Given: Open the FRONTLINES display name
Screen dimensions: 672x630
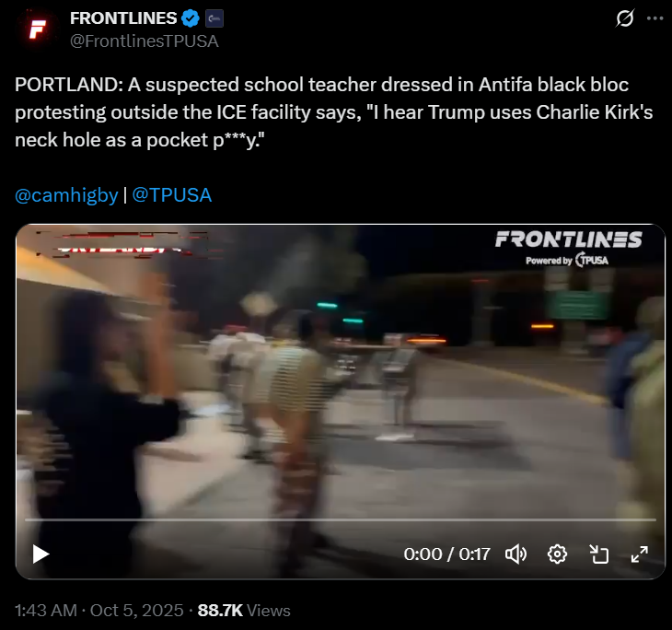Looking at the screenshot, I should (x=123, y=18).
